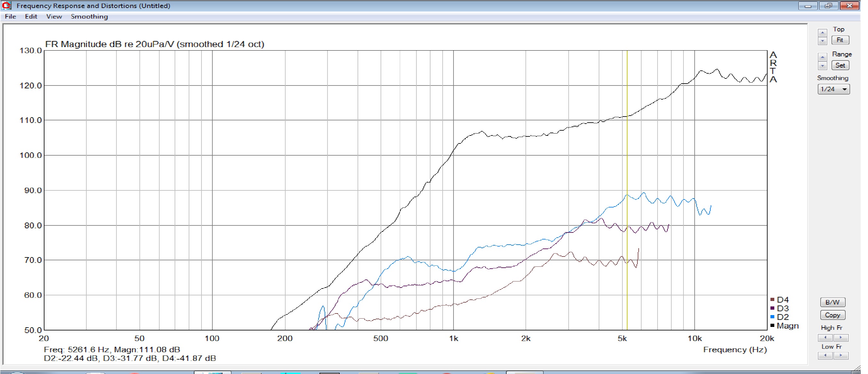Image resolution: width=868 pixels, height=374 pixels.
Task: Click the Fit button
Action: pyautogui.click(x=840, y=40)
